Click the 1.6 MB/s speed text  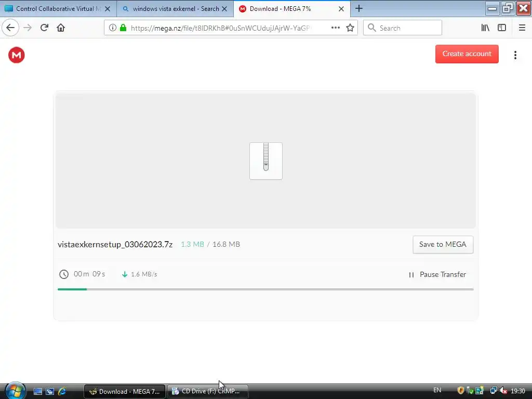tap(144, 274)
